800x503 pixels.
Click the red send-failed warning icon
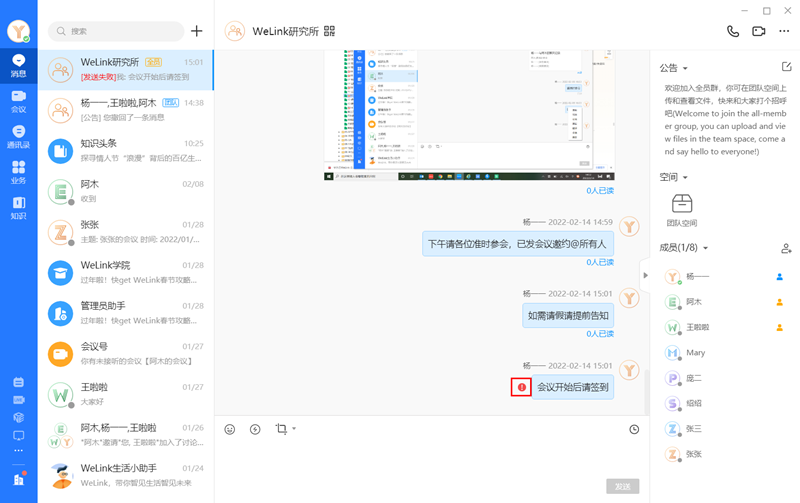pos(521,387)
